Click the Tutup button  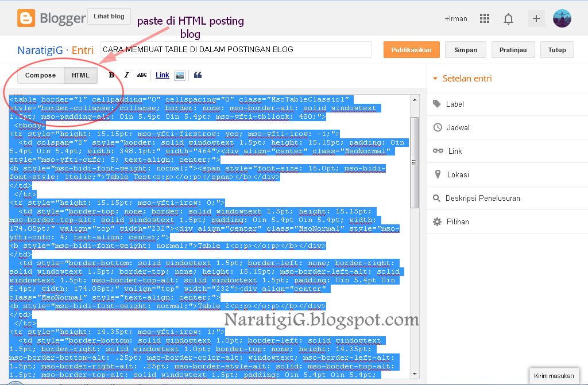coord(557,50)
